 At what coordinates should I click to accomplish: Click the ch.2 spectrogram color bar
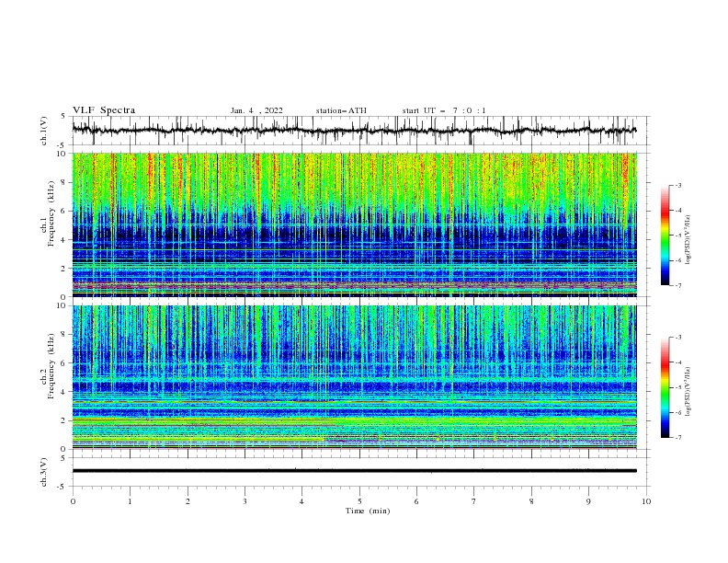coord(665,387)
